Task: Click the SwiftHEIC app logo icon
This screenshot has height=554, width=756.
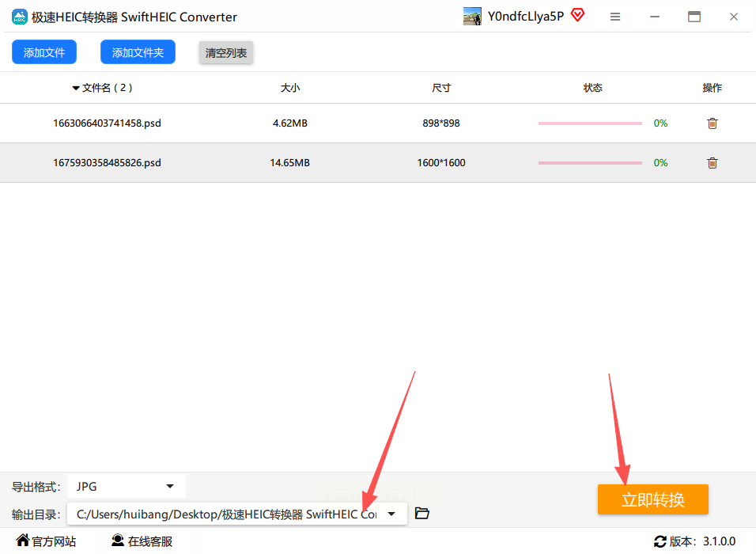Action: (20, 17)
